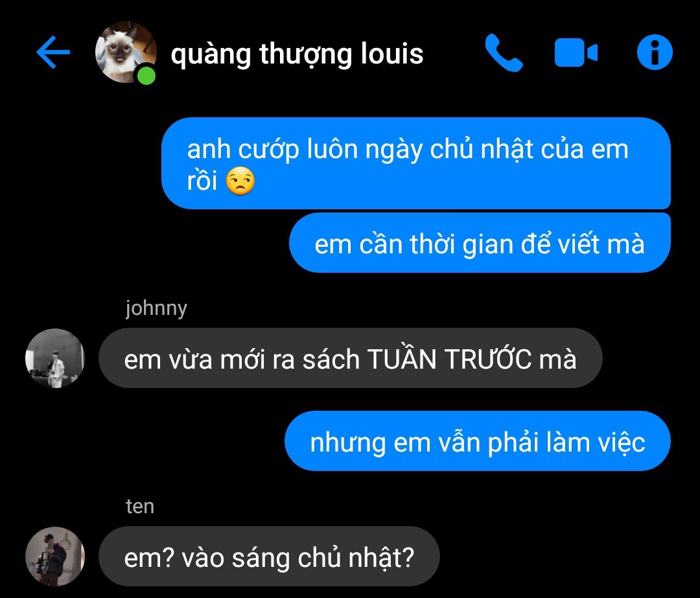
Task: Tap the word 'TUẦN TRƯỚC' in johnny's bubble
Action: [450, 358]
